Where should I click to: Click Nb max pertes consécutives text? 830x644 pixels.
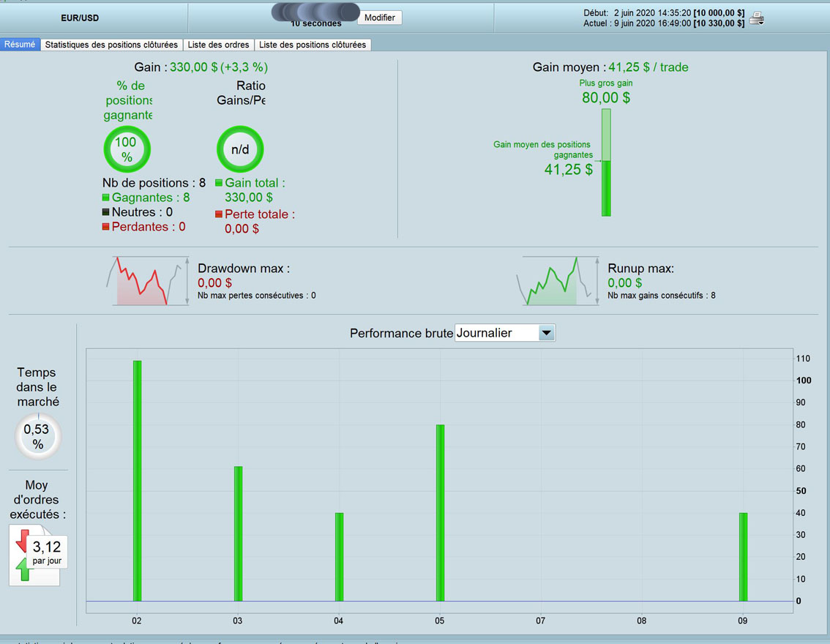pos(257,295)
